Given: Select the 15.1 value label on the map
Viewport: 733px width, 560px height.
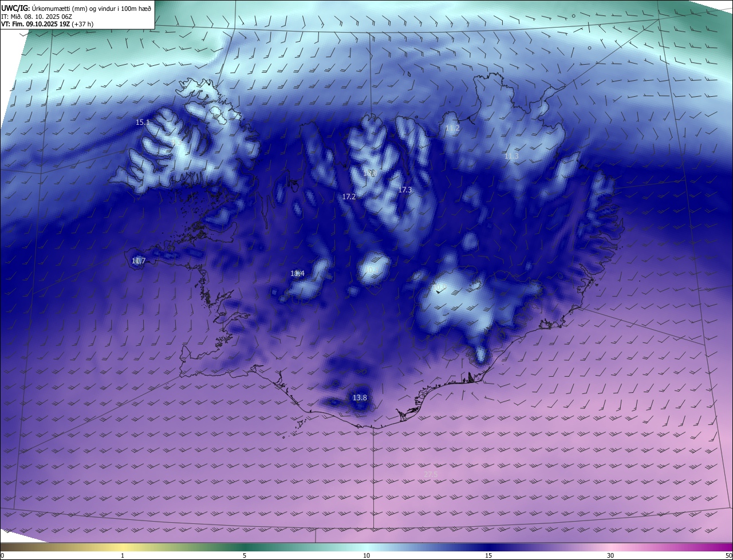Looking at the screenshot, I should (143, 123).
